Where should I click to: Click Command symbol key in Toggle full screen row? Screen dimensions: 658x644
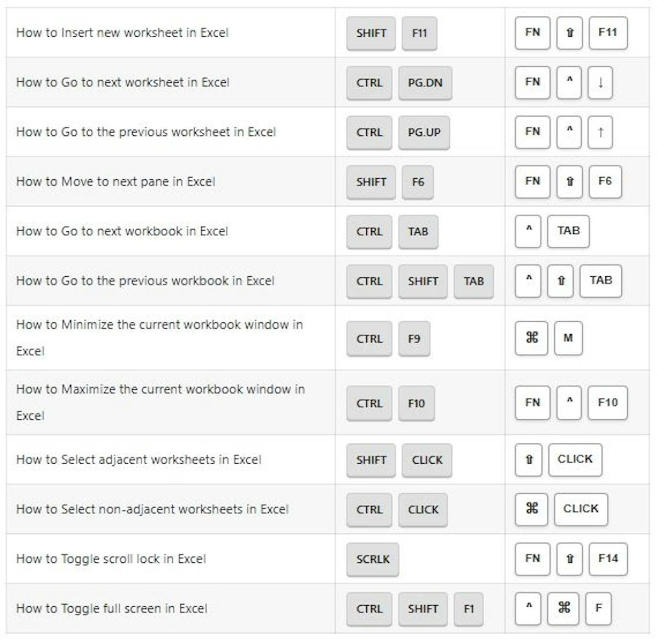tap(564, 608)
